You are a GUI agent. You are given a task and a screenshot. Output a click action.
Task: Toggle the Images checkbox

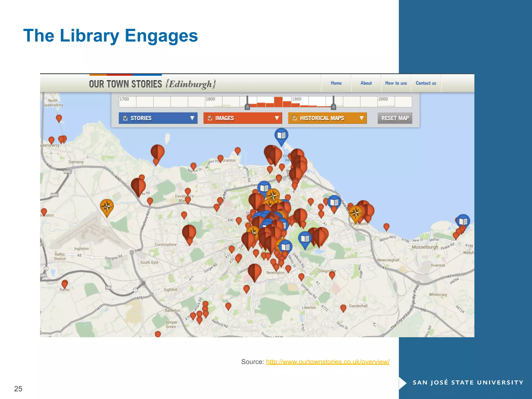(210, 118)
